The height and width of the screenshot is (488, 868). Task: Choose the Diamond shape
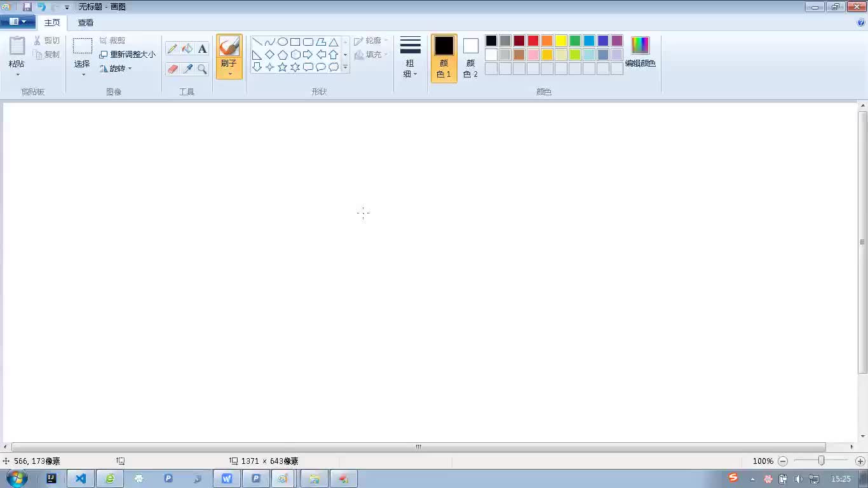pos(270,55)
